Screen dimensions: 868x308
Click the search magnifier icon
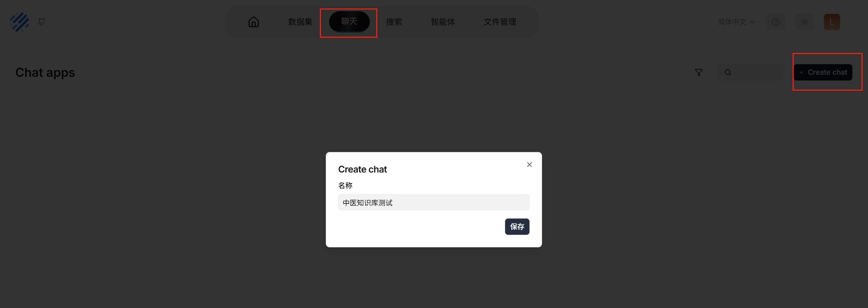tap(728, 72)
